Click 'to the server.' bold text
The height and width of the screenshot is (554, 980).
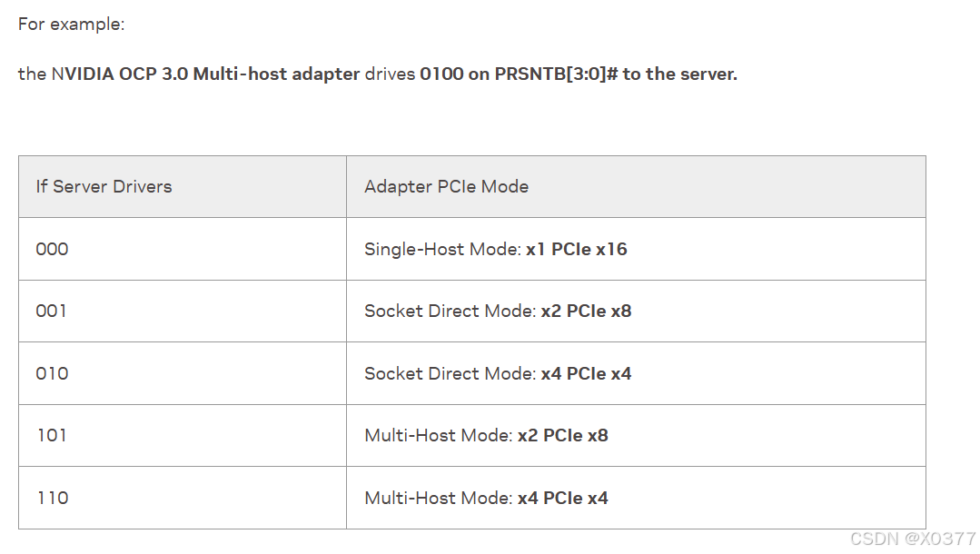[x=680, y=74]
